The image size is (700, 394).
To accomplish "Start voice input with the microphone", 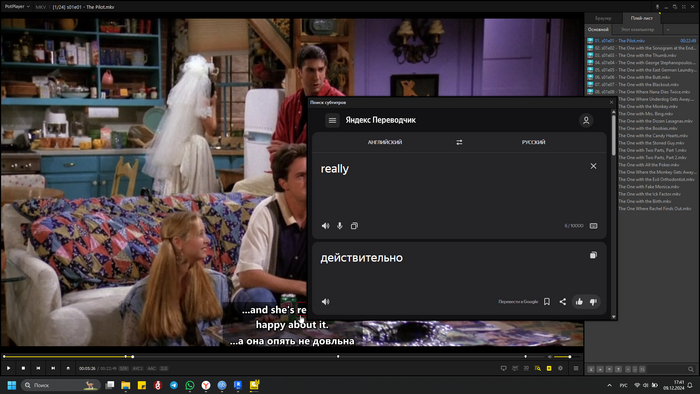I will [340, 226].
